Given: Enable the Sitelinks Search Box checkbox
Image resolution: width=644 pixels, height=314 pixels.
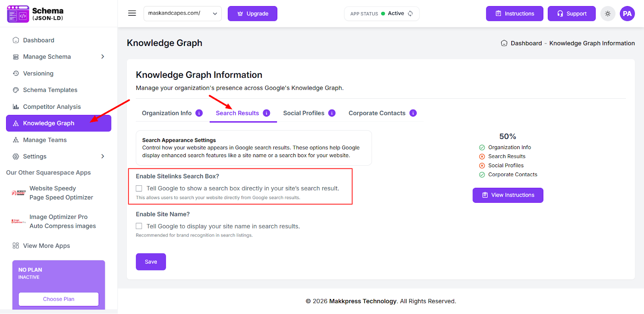Looking at the screenshot, I should (139, 188).
